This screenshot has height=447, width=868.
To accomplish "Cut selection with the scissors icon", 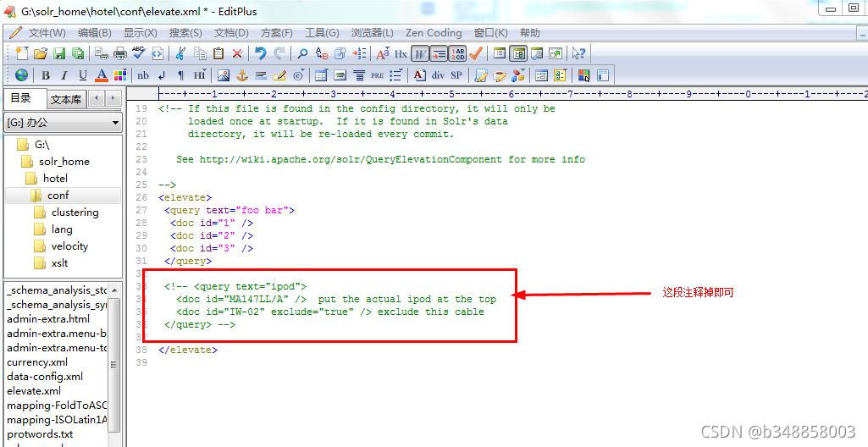I will pos(180,53).
